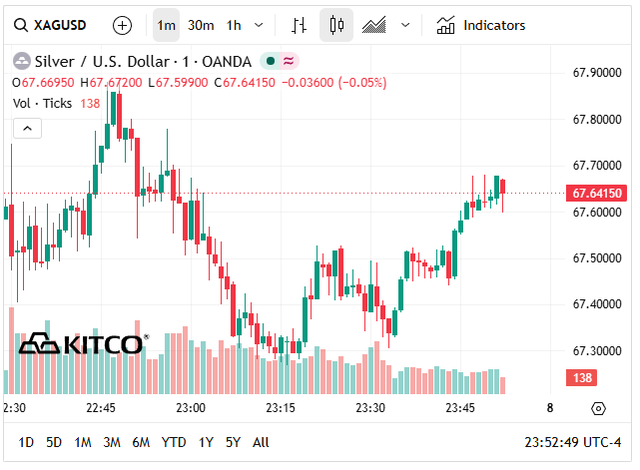
Task: Click the compare/add symbol plus icon
Action: coord(122,25)
